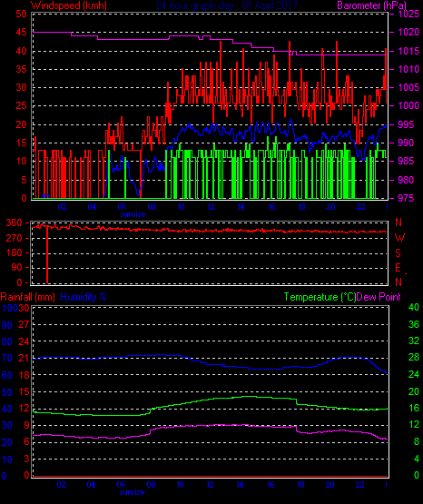The height and width of the screenshot is (504, 423).
Task: Click 70 on the blue humidity axis
Action: [6, 358]
